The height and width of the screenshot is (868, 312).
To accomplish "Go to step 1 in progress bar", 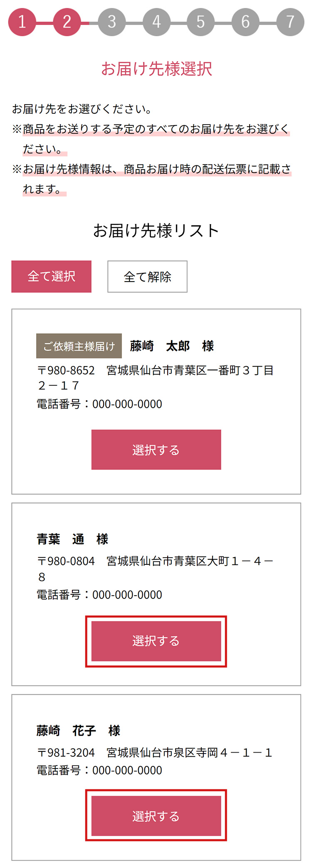I will point(22,22).
